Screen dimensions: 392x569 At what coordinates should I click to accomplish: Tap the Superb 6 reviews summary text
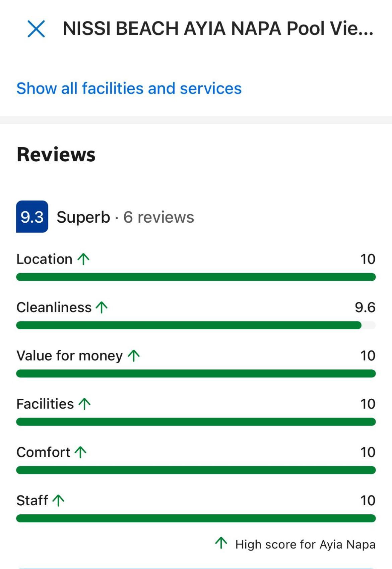pos(125,217)
